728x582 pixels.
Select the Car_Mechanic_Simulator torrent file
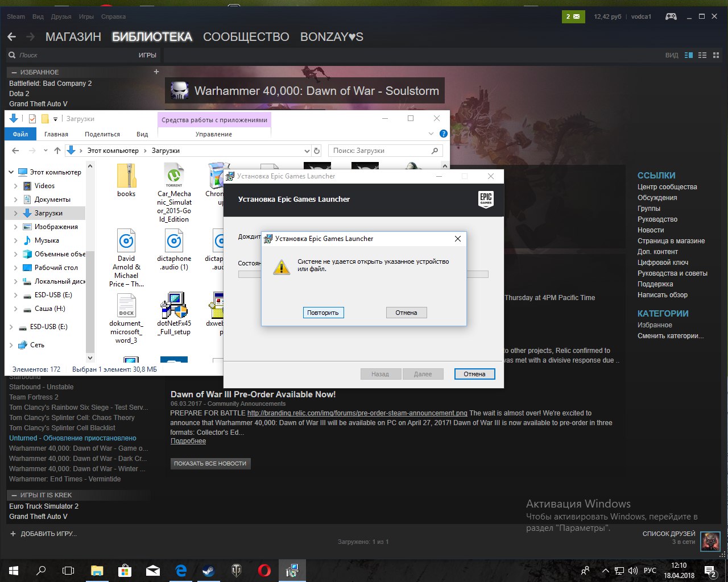[174, 193]
